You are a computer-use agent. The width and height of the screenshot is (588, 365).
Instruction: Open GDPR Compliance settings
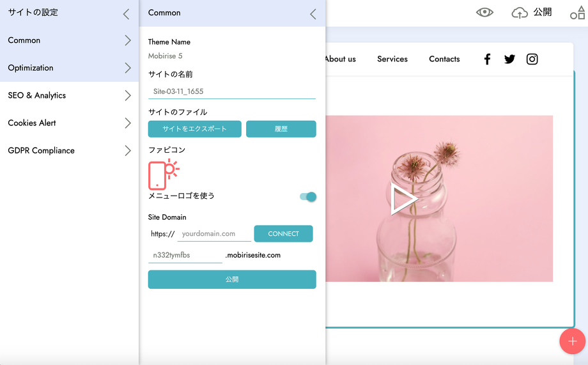click(x=69, y=150)
